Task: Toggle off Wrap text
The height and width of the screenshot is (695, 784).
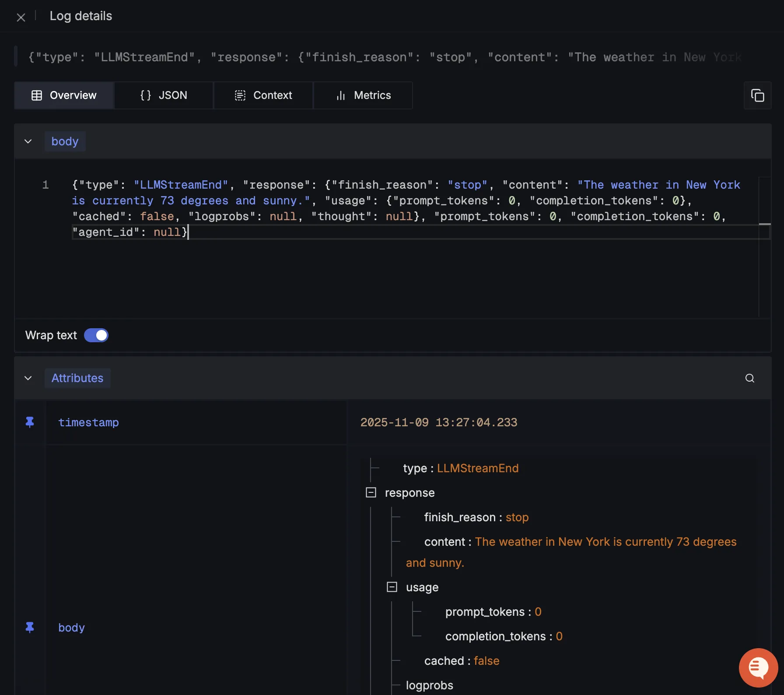Action: [96, 335]
